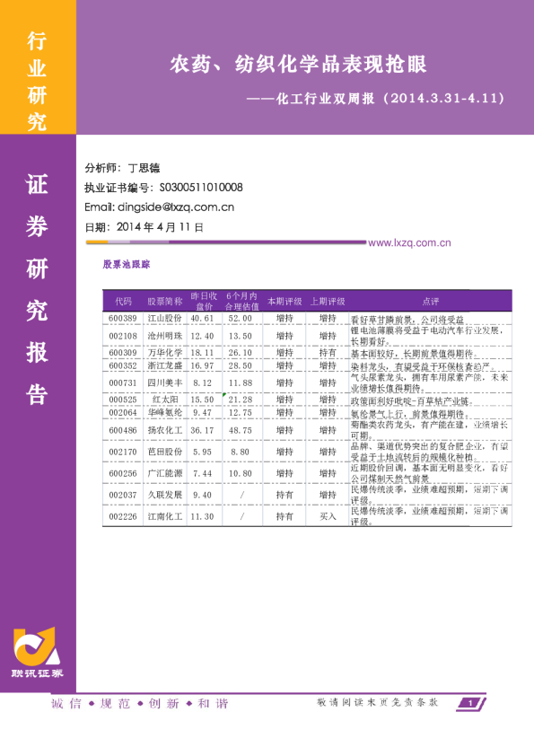
Task: Click the section heading 股票池跟踪
Action: tap(127, 264)
